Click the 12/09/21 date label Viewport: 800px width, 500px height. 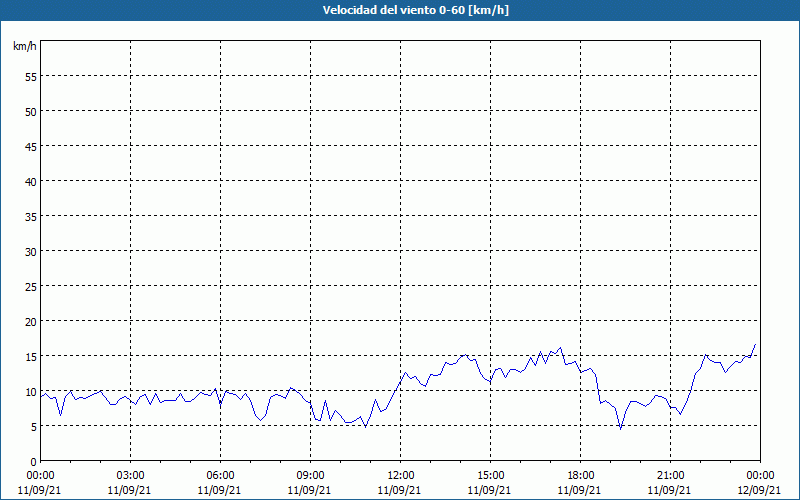(759, 490)
